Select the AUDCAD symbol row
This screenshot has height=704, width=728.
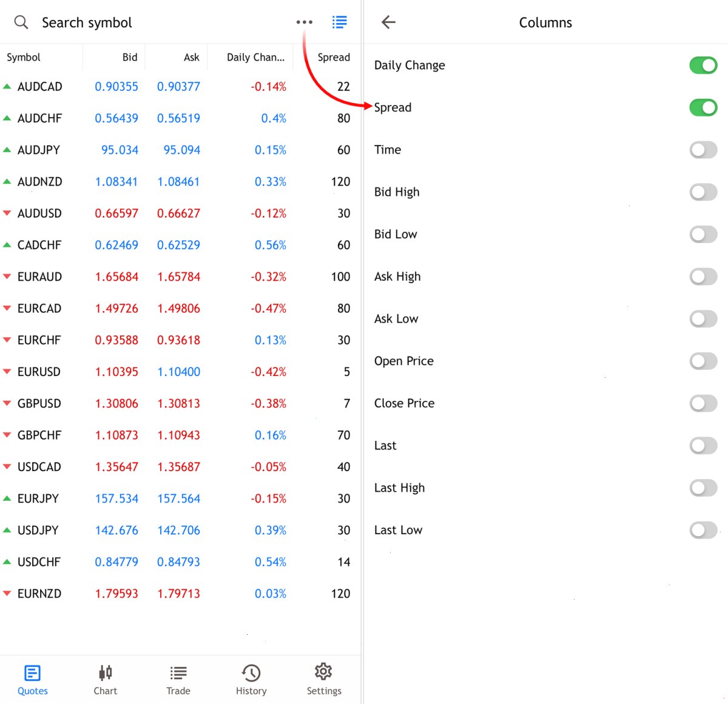point(180,87)
